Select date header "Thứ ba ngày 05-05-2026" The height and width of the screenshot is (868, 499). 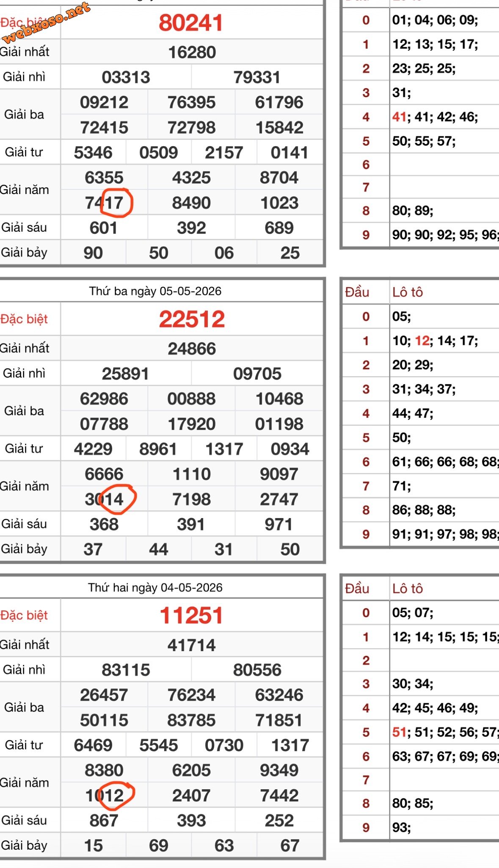[x=155, y=291]
